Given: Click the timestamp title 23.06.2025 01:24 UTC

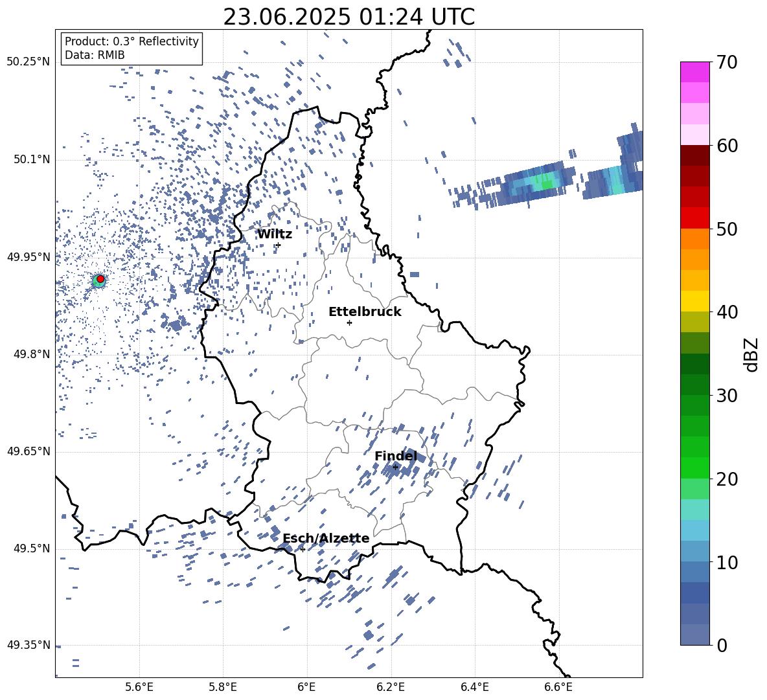Looking at the screenshot, I should point(349,17).
